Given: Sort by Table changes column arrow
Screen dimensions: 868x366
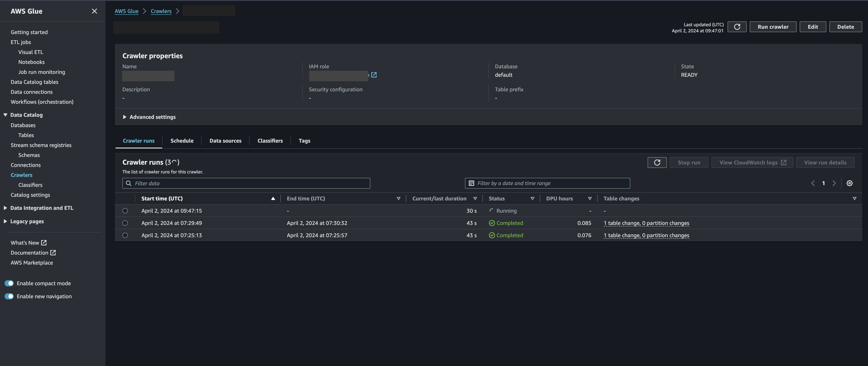Looking at the screenshot, I should point(854,199).
